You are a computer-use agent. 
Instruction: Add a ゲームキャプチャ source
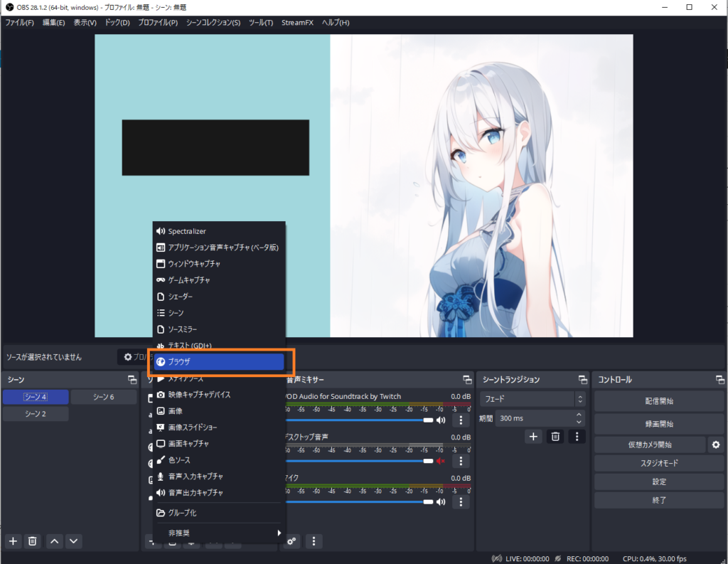[x=219, y=280]
